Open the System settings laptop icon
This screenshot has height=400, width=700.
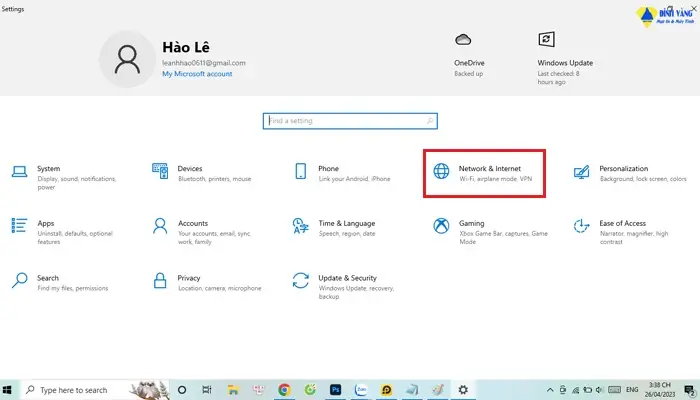[19, 172]
